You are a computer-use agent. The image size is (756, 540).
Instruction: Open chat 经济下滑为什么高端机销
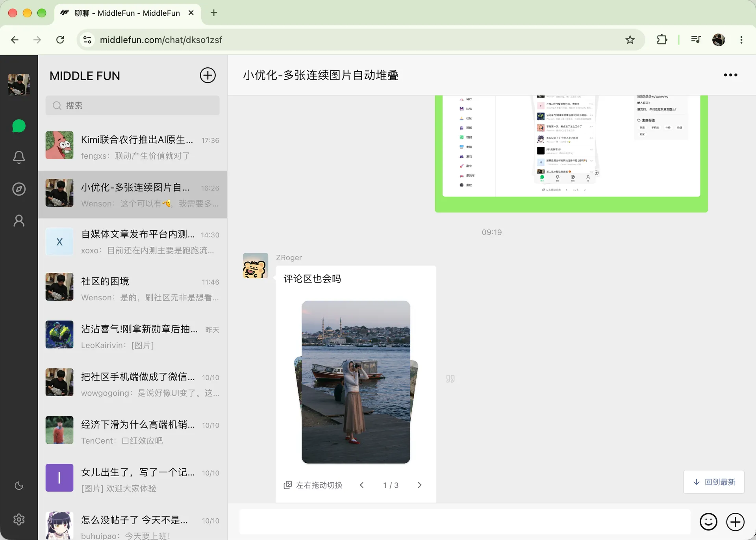click(132, 432)
